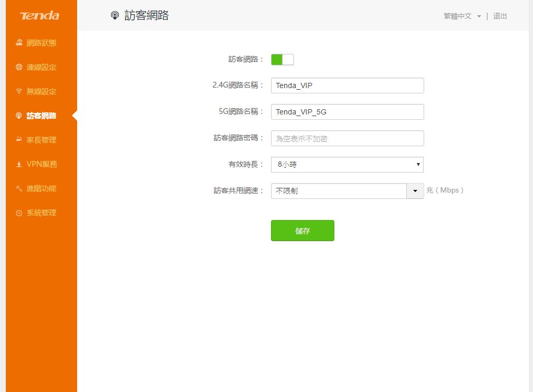Screen dimensions: 533x392
Task: Focus the 2.4G網路名稱 field Tenda_VIP
Action: click(348, 85)
